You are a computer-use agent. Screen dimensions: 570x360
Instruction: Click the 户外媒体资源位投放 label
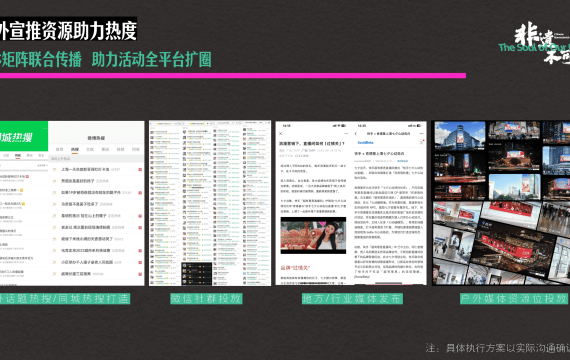pos(515,299)
